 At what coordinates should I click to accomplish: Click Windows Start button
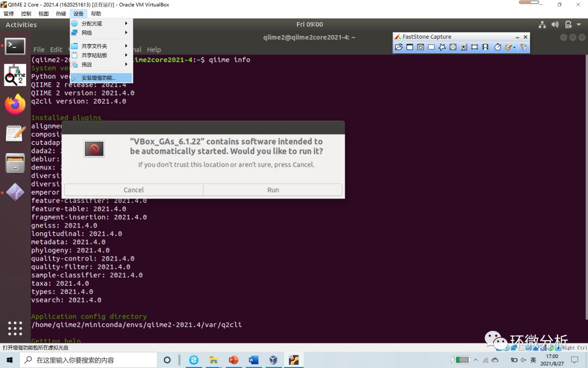point(10,360)
